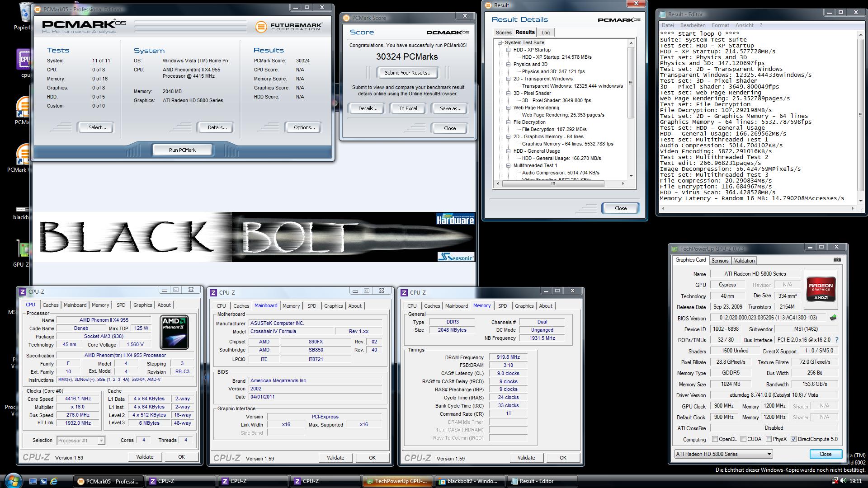The image size is (868, 488).
Task: Open the Validation tab in GPU-Z
Action: point(744,261)
